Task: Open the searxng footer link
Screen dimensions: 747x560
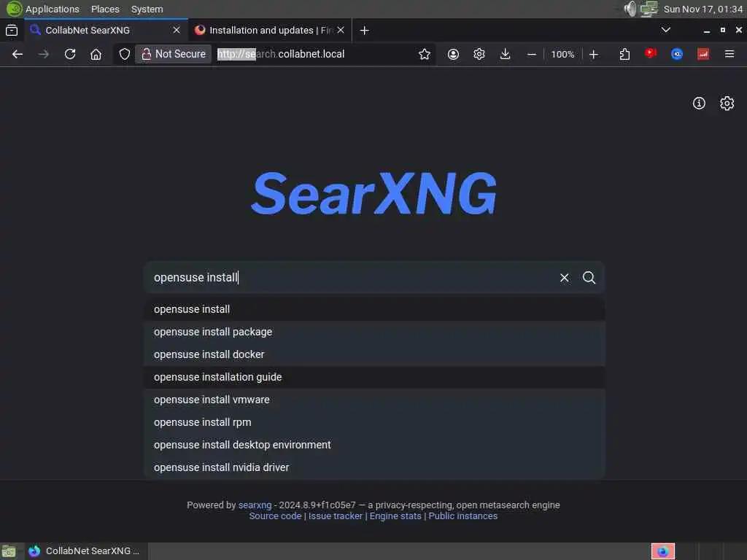Action: click(x=255, y=505)
